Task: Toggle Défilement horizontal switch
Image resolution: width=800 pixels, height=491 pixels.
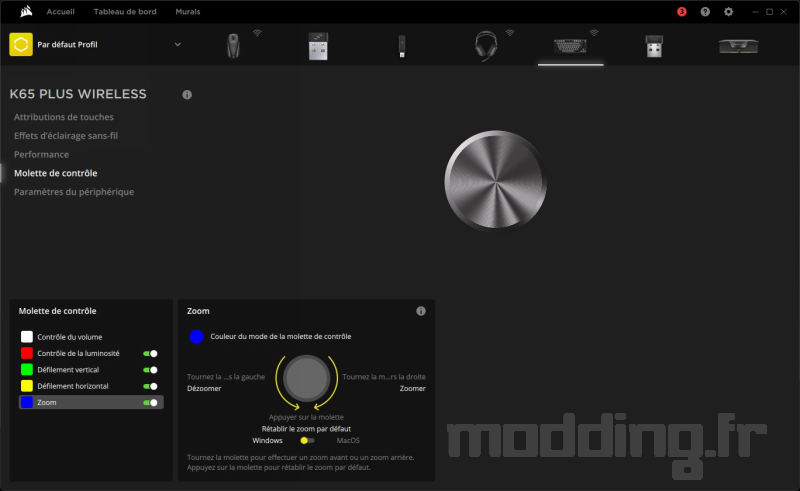Action: [151, 386]
